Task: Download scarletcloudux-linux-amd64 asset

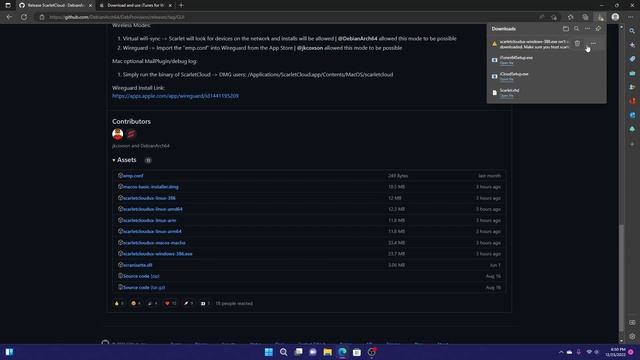Action: pos(153,209)
